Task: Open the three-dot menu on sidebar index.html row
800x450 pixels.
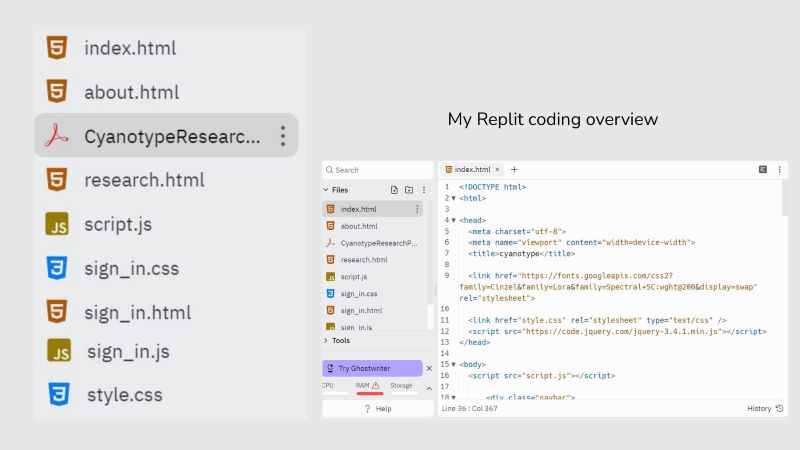Action: pyautogui.click(x=417, y=209)
